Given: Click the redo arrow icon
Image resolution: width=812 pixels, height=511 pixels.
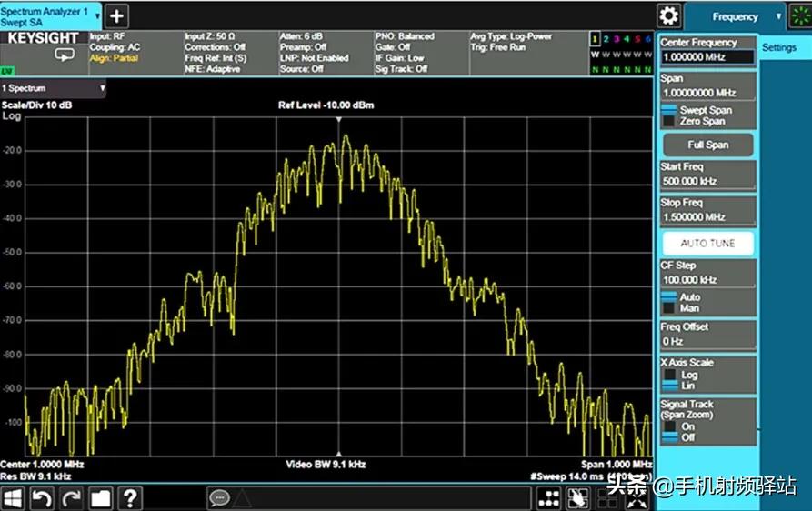Looking at the screenshot, I should [x=72, y=497].
